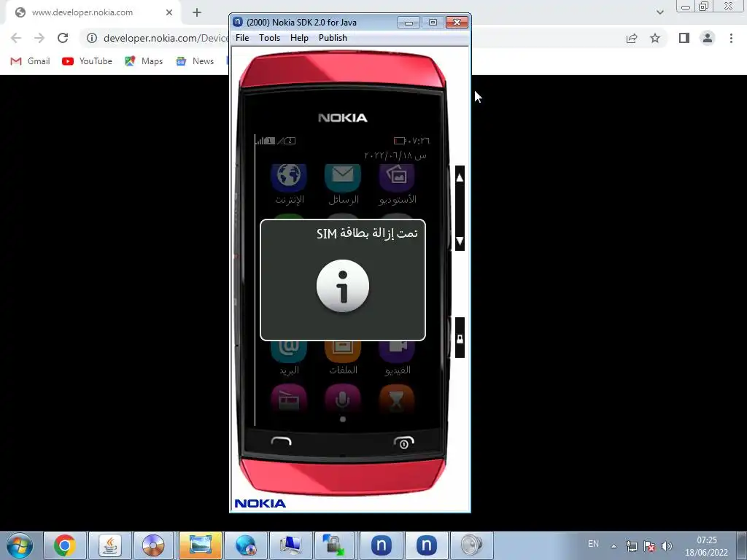Open the Windows Start menu
Image resolution: width=747 pixels, height=560 pixels.
click(20, 545)
